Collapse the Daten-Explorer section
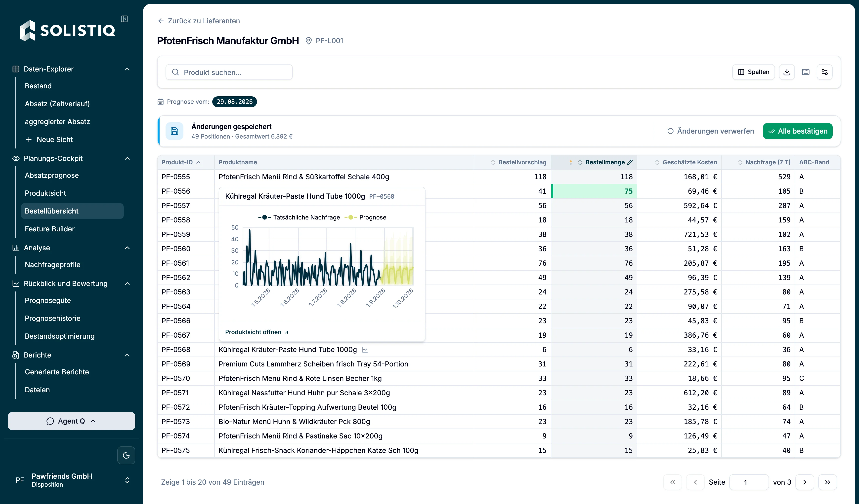The image size is (859, 504). click(127, 69)
